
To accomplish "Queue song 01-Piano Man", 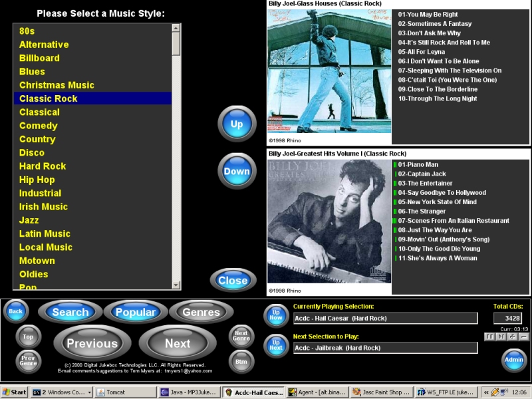I will [x=418, y=164].
